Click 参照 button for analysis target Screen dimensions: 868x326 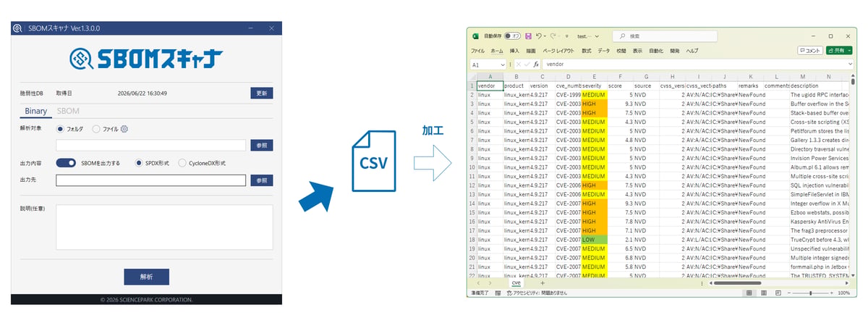(x=262, y=146)
